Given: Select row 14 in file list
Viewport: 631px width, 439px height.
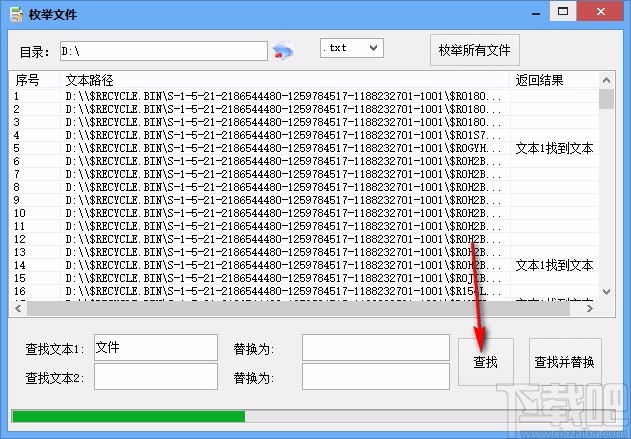Looking at the screenshot, I should pyautogui.click(x=304, y=265).
